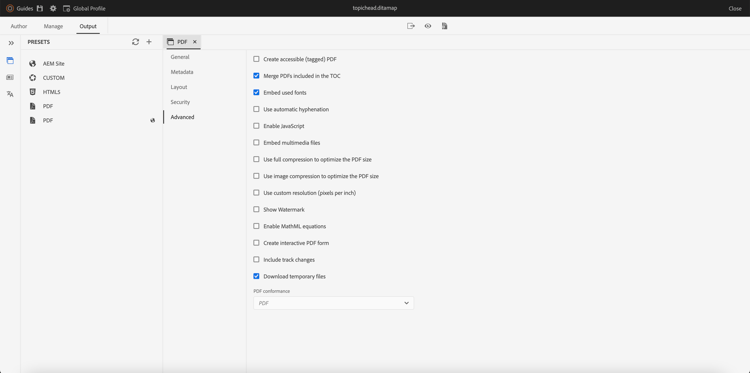Open settings gear in the header
The height and width of the screenshot is (373, 750).
click(x=53, y=9)
